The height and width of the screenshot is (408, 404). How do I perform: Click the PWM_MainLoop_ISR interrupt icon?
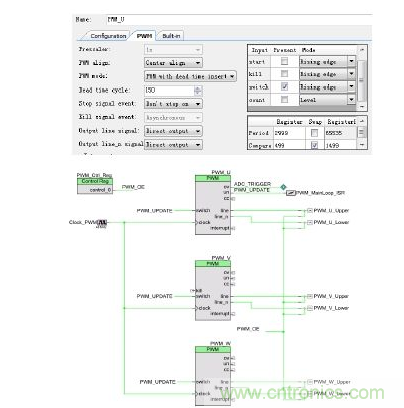click(291, 193)
